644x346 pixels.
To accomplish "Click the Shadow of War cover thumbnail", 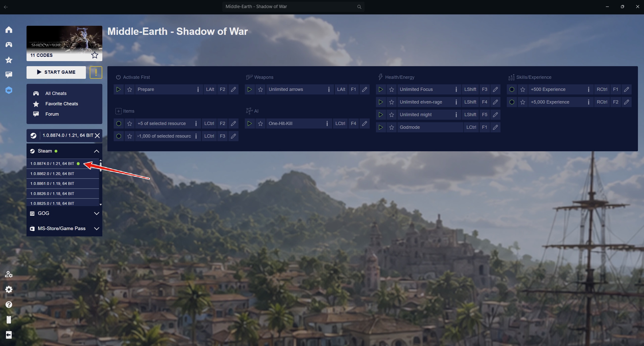I will tap(64, 43).
